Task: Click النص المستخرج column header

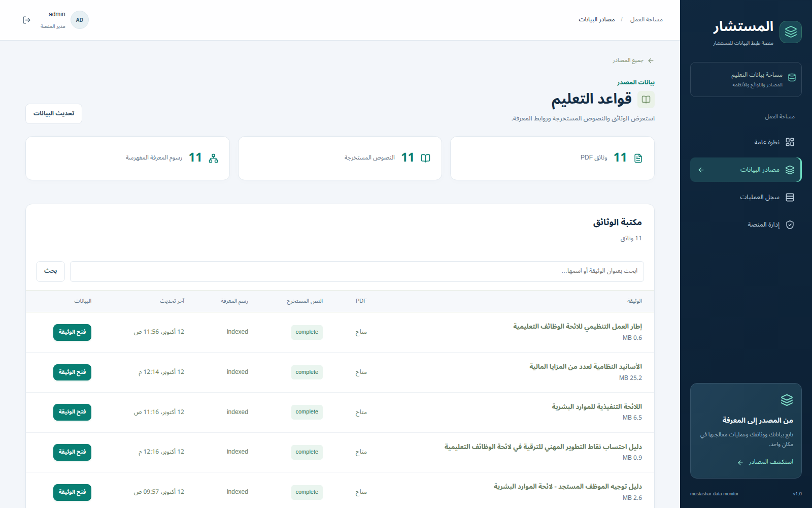Action: click(x=304, y=301)
